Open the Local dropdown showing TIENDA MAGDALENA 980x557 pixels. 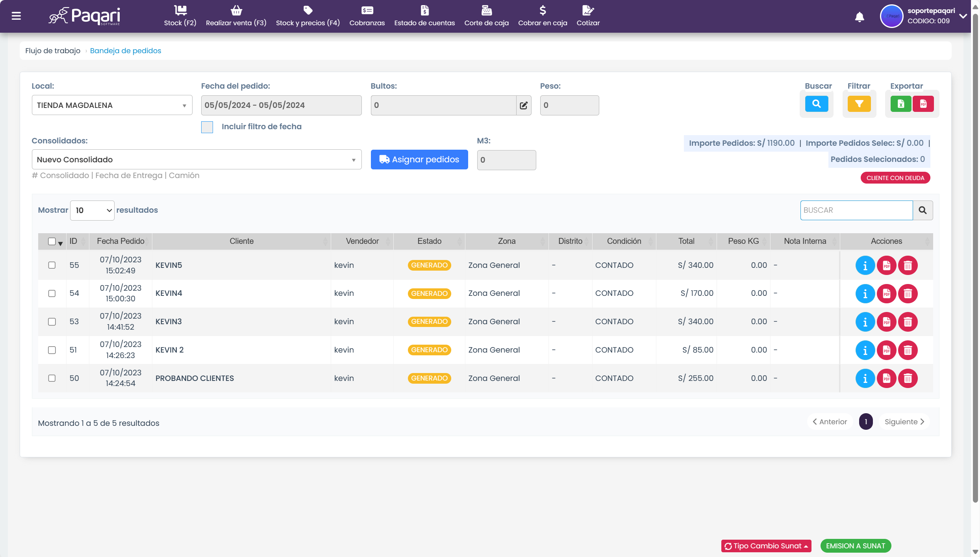[x=112, y=105]
